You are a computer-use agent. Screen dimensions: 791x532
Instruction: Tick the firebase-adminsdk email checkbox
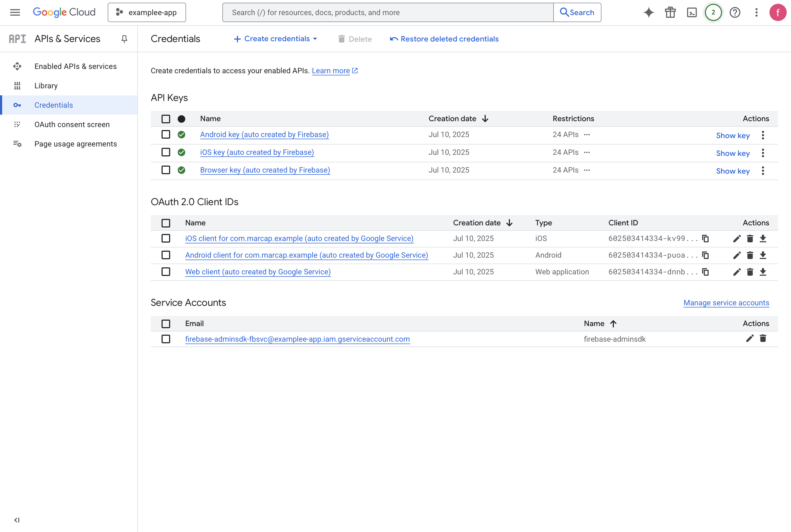pos(166,339)
